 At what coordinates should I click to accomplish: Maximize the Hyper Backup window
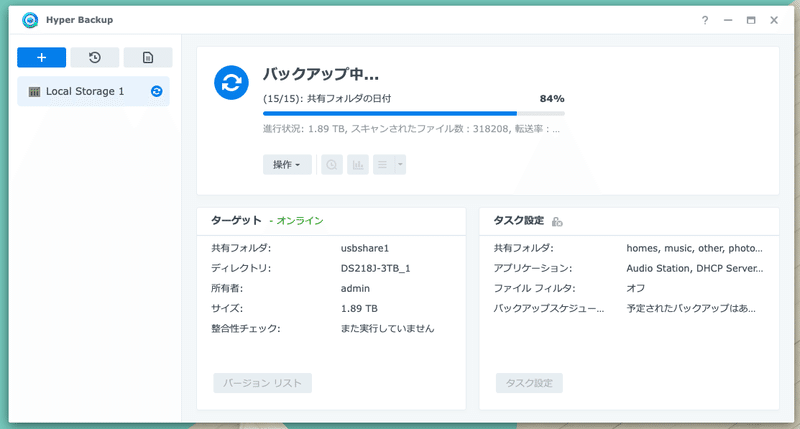click(751, 20)
